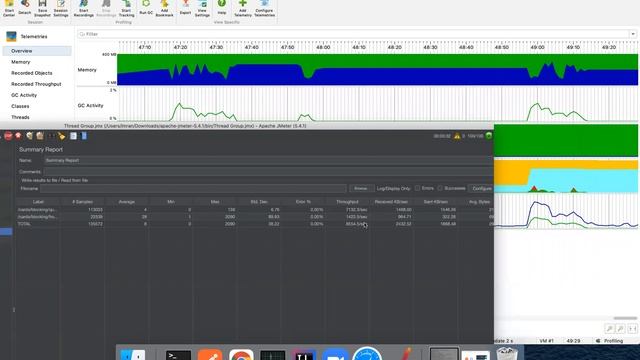Select Memory in Telemetries sidebar
The height and width of the screenshot is (360, 640).
coord(20,62)
